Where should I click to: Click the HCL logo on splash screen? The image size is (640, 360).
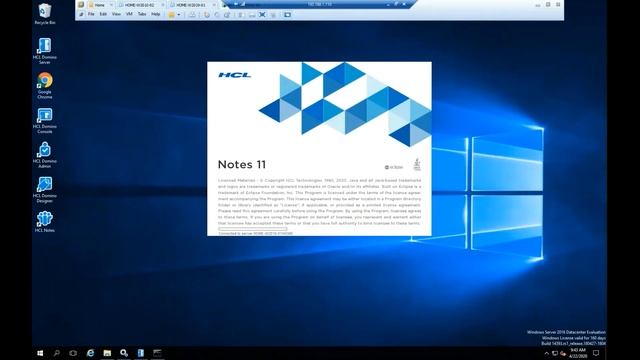pyautogui.click(x=235, y=75)
